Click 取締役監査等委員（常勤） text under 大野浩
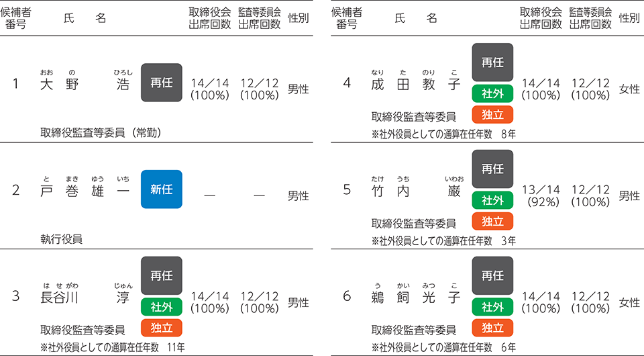This screenshot has height=356, width=644. pyautogui.click(x=101, y=132)
